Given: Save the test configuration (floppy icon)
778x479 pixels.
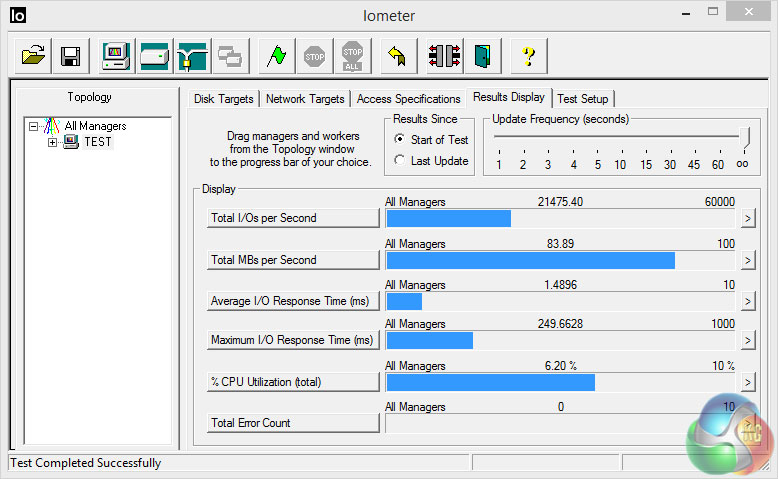Looking at the screenshot, I should click(71, 56).
